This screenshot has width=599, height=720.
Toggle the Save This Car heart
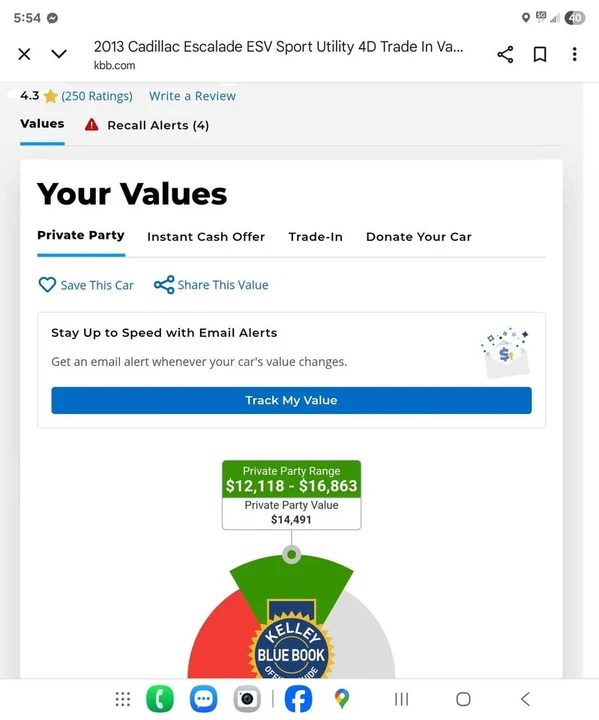[x=47, y=285]
